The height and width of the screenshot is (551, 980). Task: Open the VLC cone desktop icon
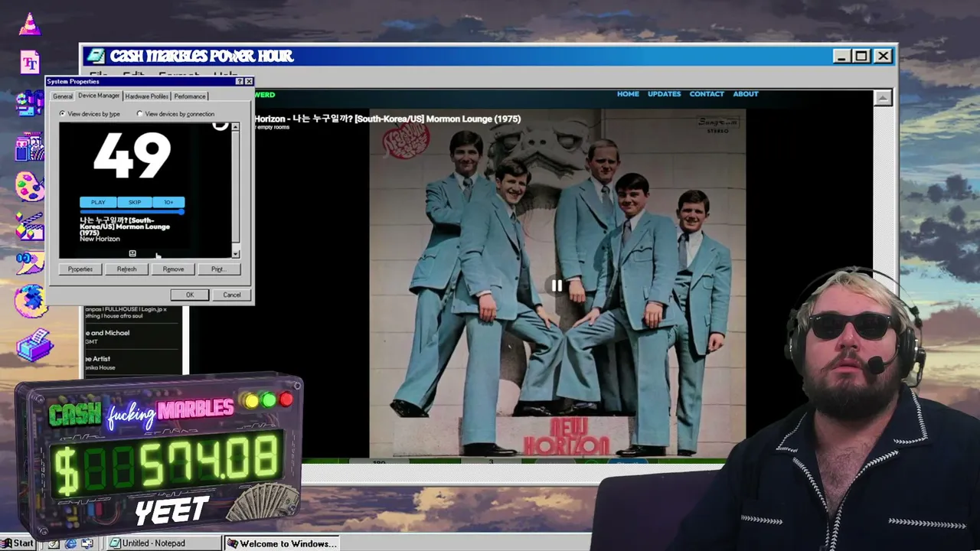30,24
